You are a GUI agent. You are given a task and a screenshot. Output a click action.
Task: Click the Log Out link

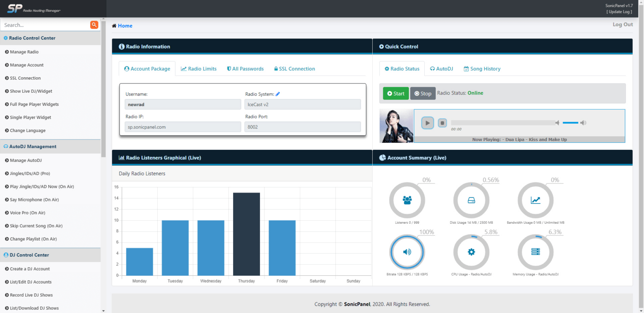622,24
